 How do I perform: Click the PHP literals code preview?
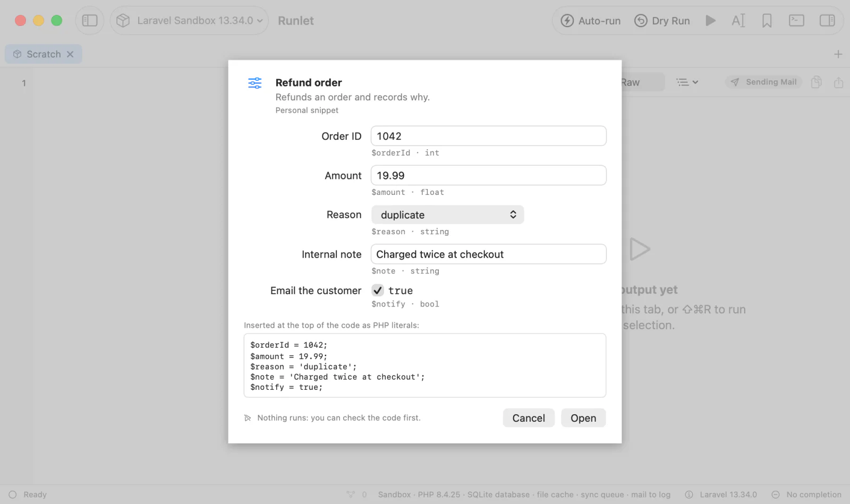425,365
